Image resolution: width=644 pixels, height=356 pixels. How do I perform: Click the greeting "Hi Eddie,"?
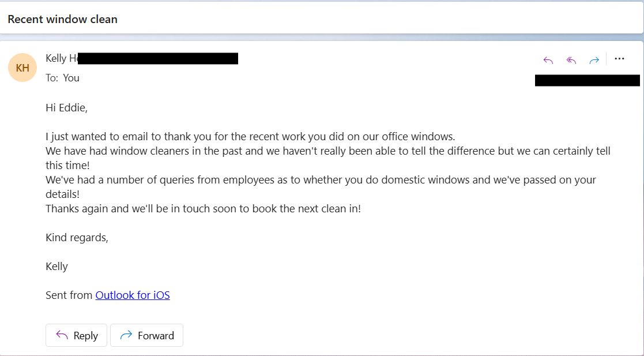click(x=66, y=107)
